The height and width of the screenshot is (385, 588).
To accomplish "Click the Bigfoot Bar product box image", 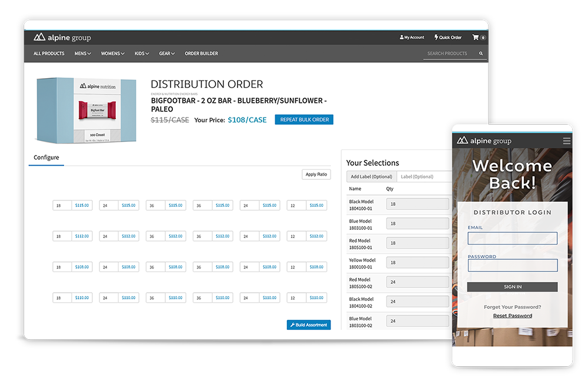I will 86,110.
